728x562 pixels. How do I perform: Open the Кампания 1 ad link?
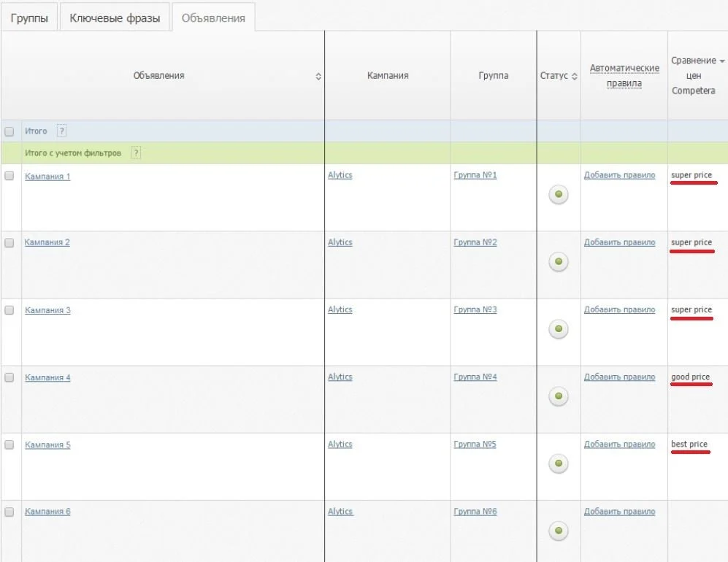click(x=47, y=177)
